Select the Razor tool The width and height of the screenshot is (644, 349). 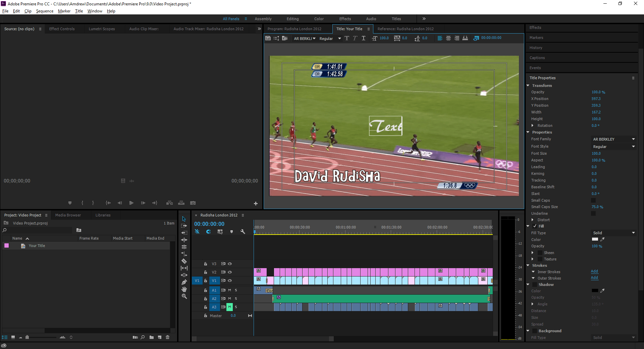pos(184,261)
